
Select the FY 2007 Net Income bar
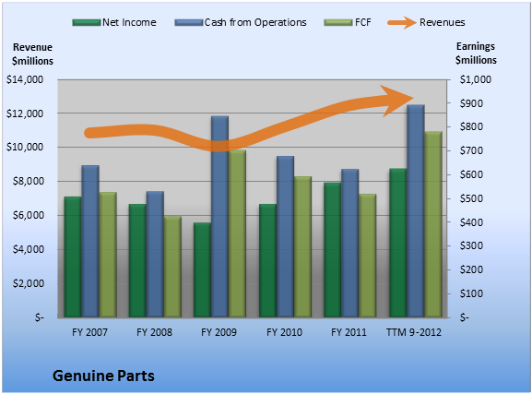click(x=73, y=257)
